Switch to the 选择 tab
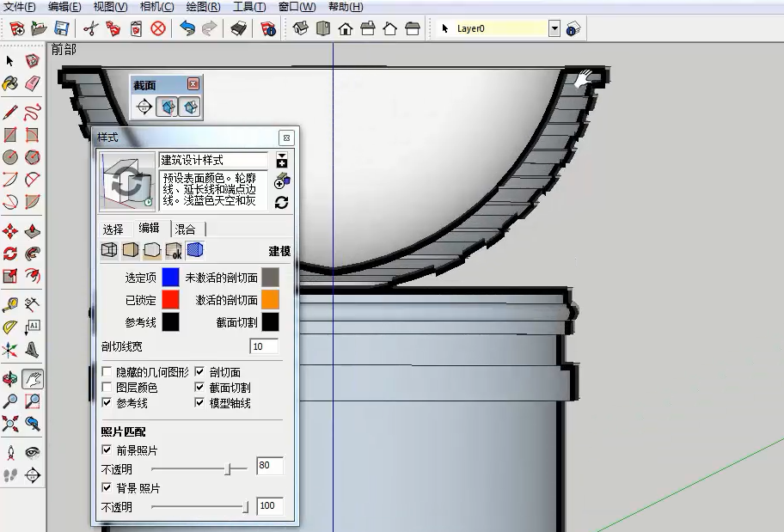Screen dimensions: 784x532 point(113,229)
